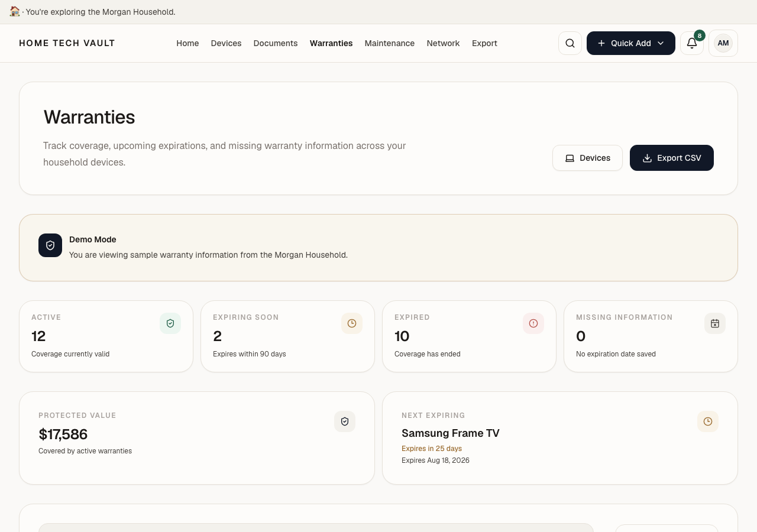757x532 pixels.
Task: Go to the Devices nav item
Action: pos(226,43)
